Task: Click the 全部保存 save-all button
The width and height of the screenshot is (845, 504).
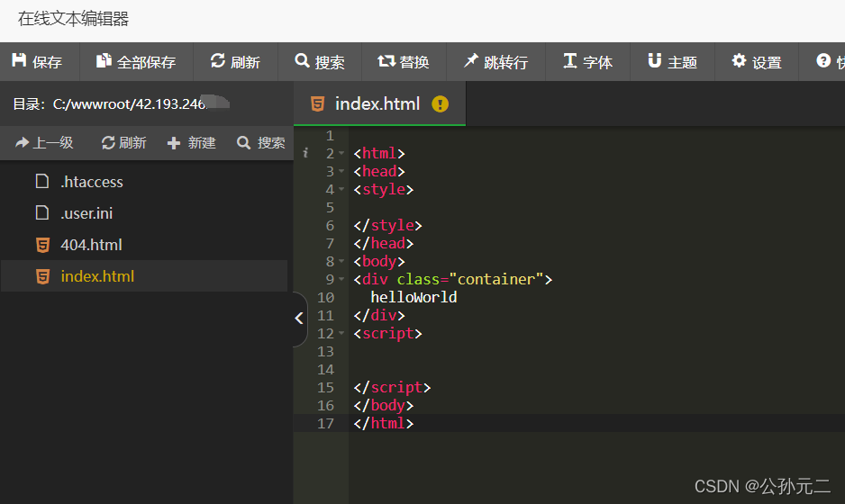Action: click(136, 62)
